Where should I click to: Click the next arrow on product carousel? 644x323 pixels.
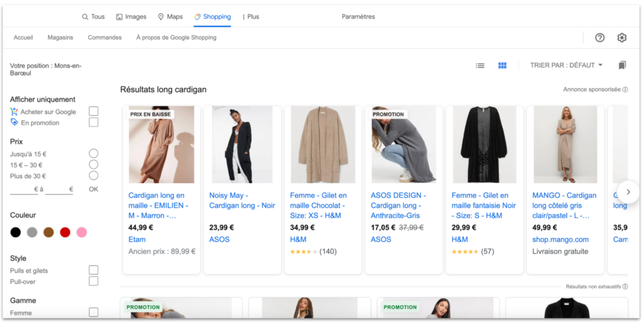[x=628, y=192]
